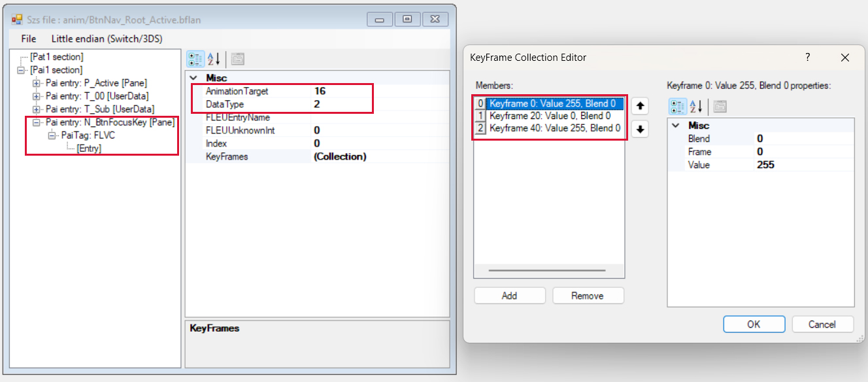
Task: Collapse the Misc category in the property grid
Action: click(193, 77)
